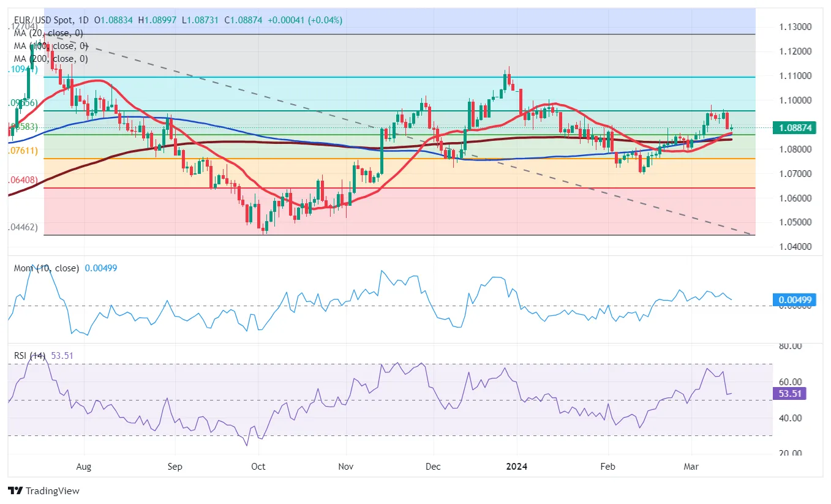Click the 1.12000 price axis label
Screen dimensions: 831x504
(795, 51)
